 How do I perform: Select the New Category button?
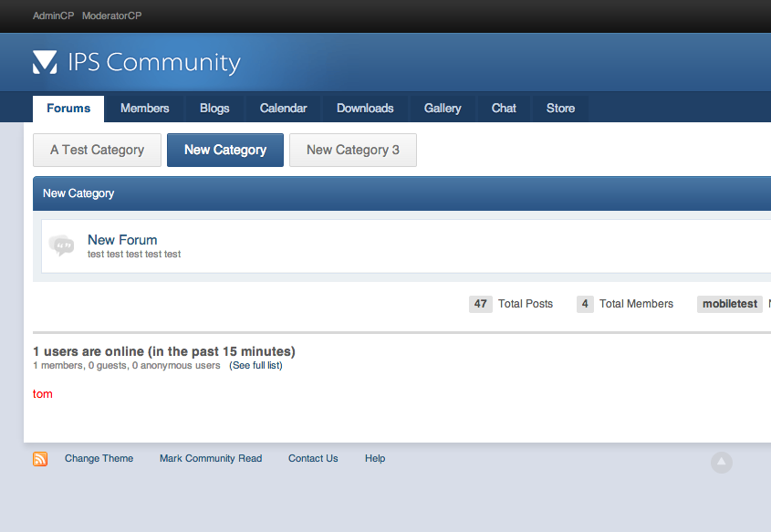coord(225,150)
